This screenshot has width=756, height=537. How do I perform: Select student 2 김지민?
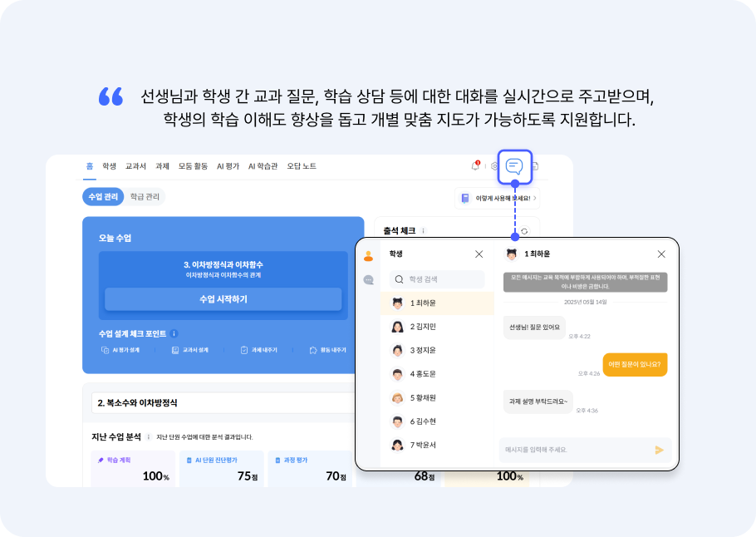[x=437, y=327]
